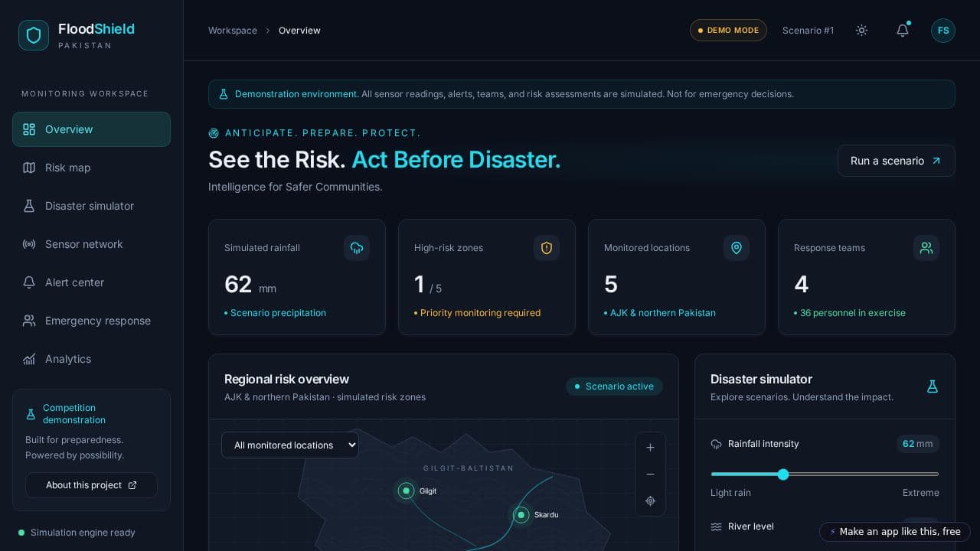
Task: Open the Alert center page
Action: tap(91, 282)
